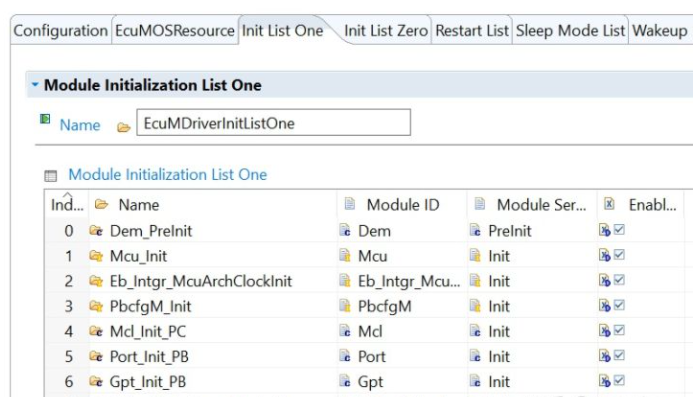Sort table by the Index column header
Image resolution: width=696 pixels, height=397 pixels.
point(67,205)
